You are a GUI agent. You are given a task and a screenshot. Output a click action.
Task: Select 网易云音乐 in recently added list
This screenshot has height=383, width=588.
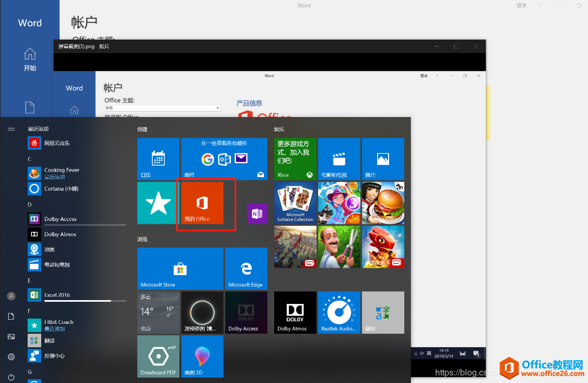(x=57, y=143)
